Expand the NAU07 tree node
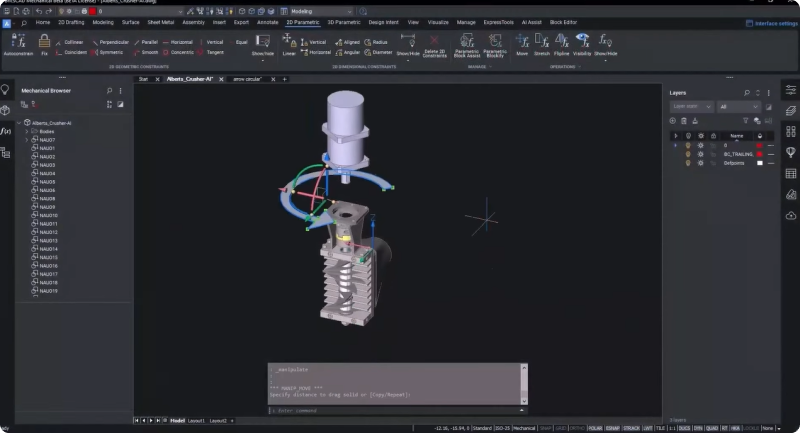 [x=27, y=140]
